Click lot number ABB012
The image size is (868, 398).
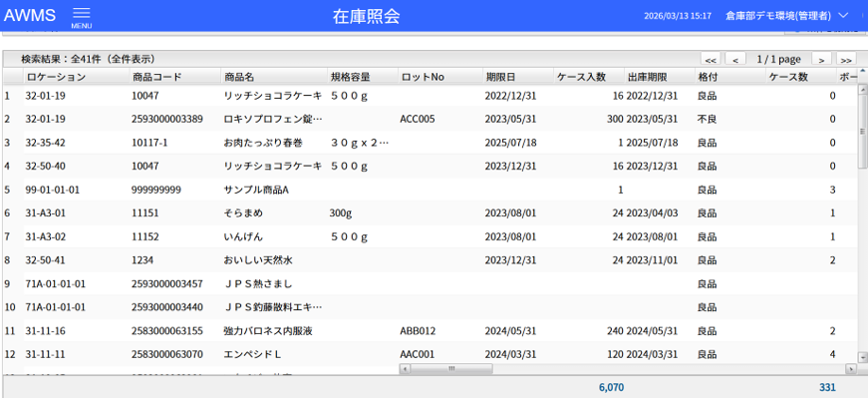coord(418,331)
